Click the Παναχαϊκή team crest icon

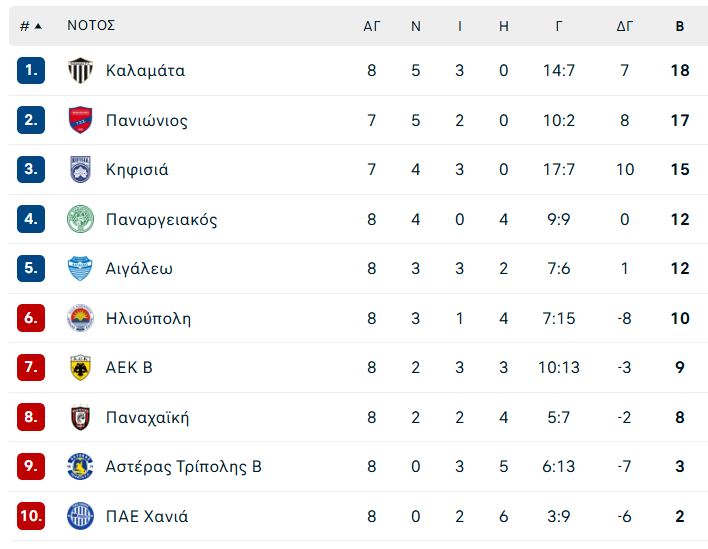tap(80, 417)
